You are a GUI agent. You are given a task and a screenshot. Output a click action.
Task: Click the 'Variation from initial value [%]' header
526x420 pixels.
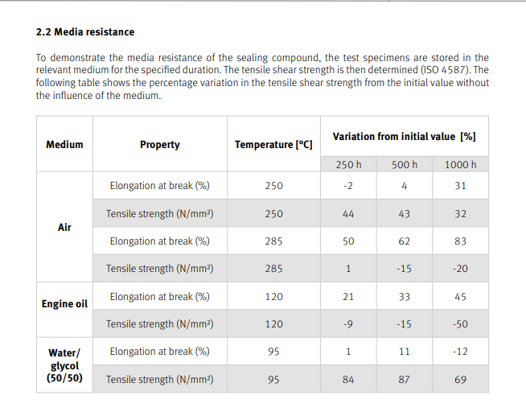pyautogui.click(x=404, y=136)
